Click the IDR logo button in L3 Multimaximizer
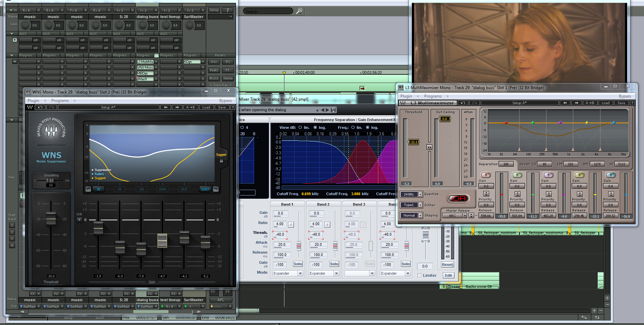 tap(458, 199)
